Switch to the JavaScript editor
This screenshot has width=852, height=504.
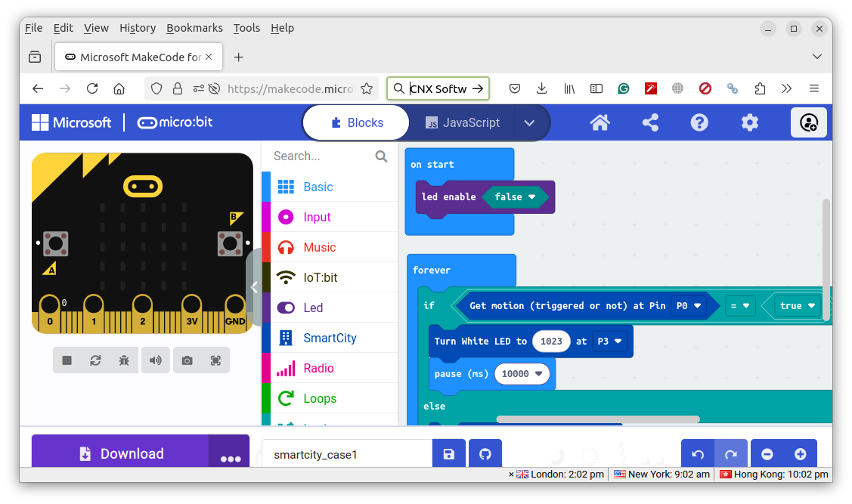(463, 122)
